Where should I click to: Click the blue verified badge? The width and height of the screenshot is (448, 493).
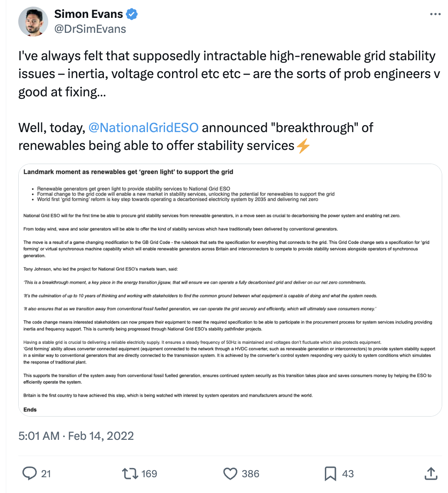point(132,14)
